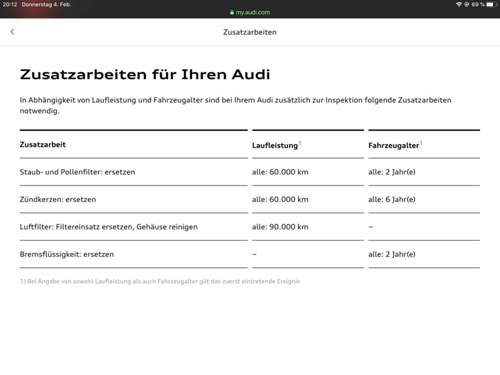Screen dimensions: 500x375
Task: Tap footnote marker next to Fahrzeugalter
Action: tap(421, 143)
